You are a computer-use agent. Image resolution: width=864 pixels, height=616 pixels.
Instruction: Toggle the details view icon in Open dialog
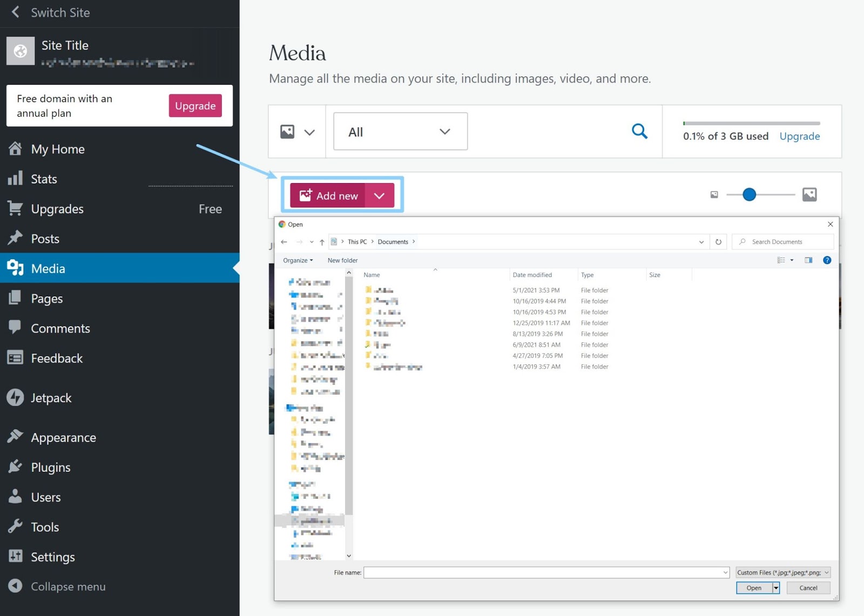(x=781, y=260)
